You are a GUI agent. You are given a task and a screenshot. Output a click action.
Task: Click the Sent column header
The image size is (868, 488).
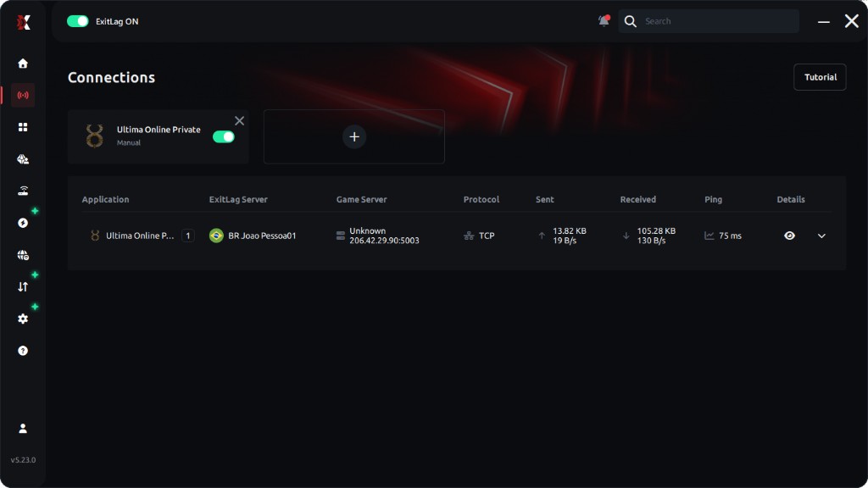point(545,199)
